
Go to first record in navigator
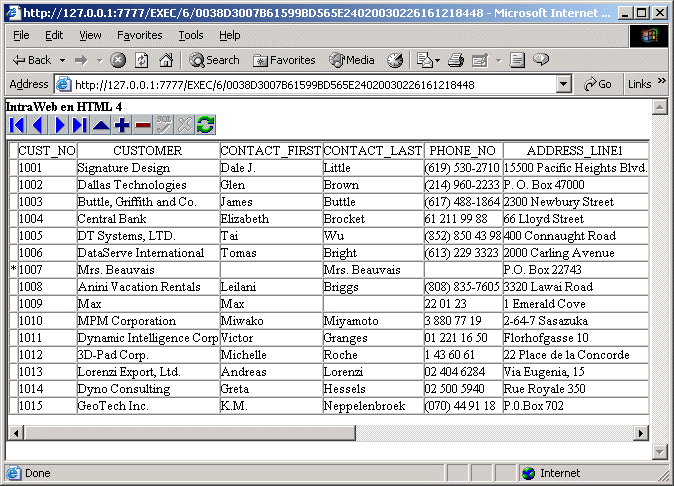pyautogui.click(x=17, y=125)
